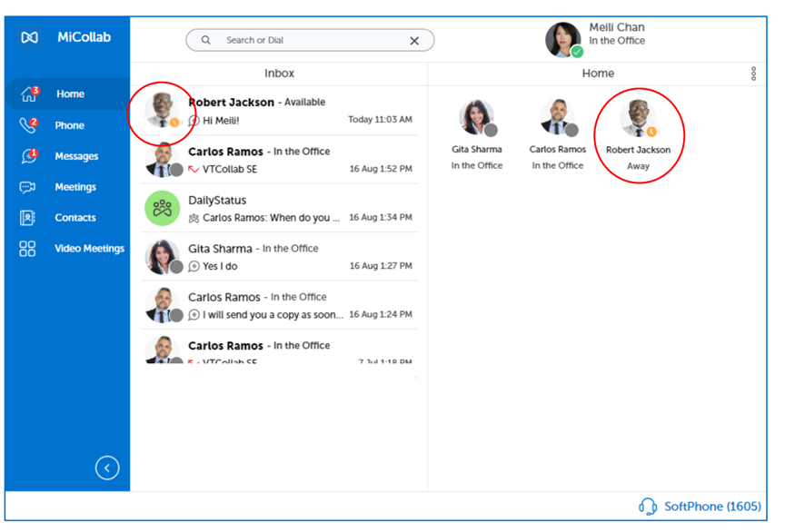Select the Video Meetings grid icon
The image size is (785, 532).
[27, 248]
